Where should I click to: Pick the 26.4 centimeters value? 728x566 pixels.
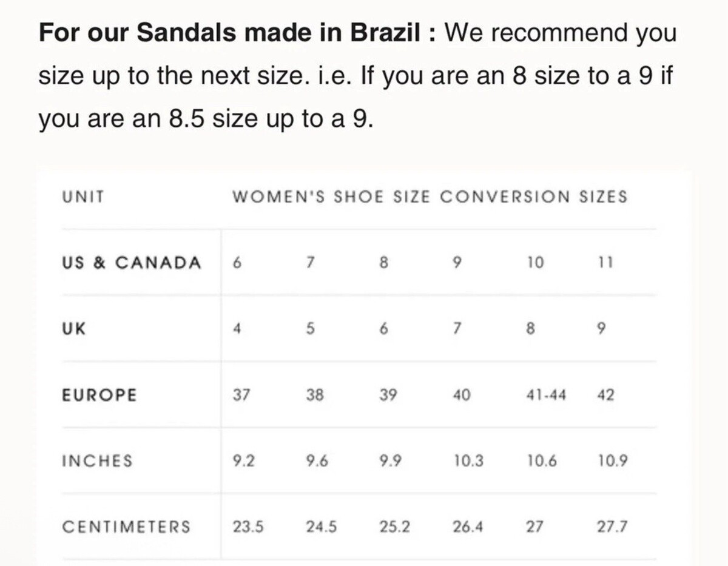(468, 527)
